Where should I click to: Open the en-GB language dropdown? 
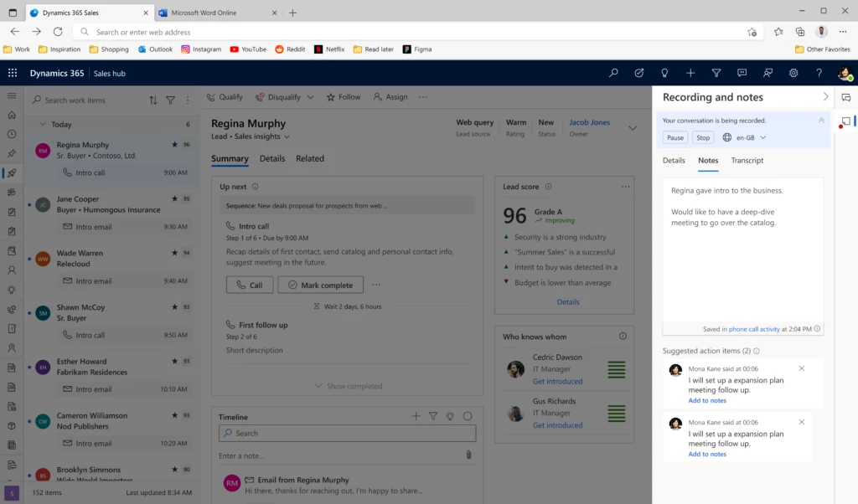[x=744, y=136]
